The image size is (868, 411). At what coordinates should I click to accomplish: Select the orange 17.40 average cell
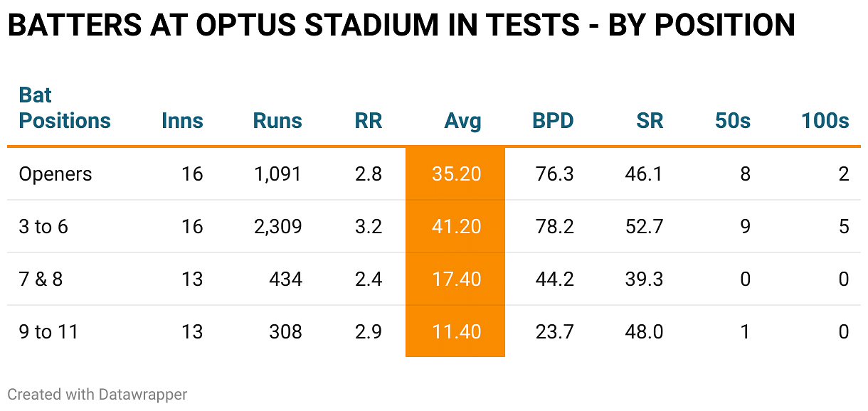coord(456,279)
